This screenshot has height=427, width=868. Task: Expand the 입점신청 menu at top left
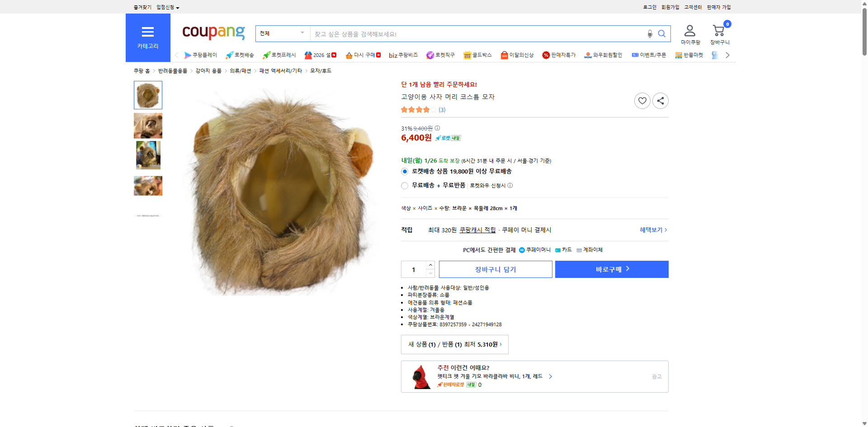coord(166,7)
